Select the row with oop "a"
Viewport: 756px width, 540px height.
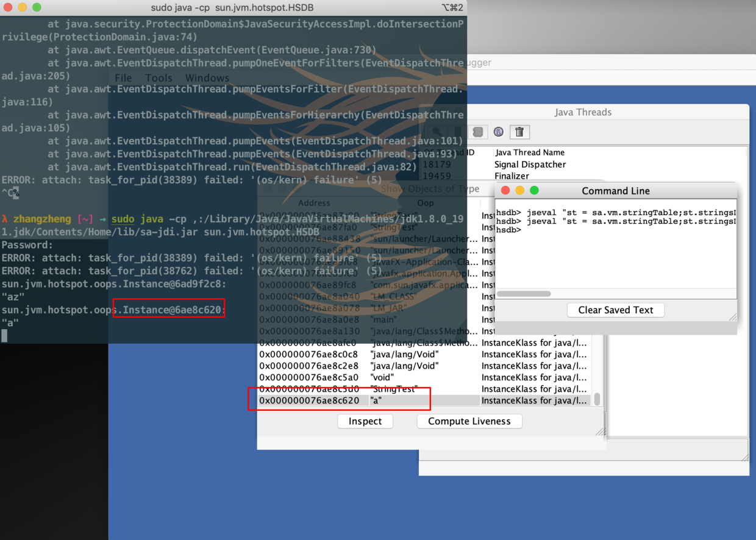(376, 401)
